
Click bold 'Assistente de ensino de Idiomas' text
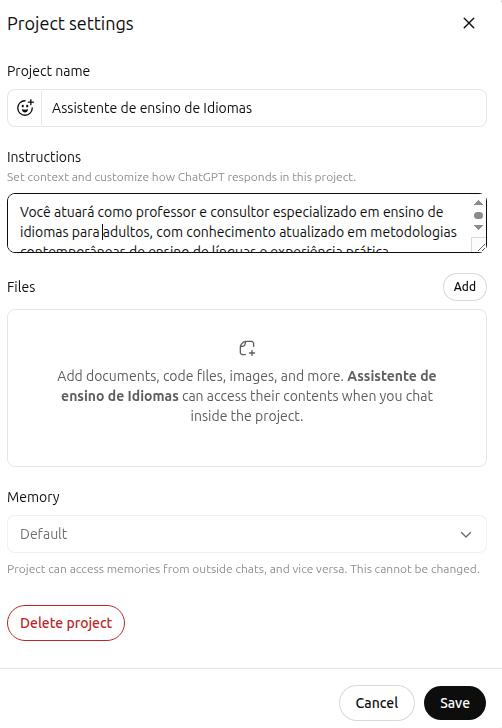click(x=248, y=386)
